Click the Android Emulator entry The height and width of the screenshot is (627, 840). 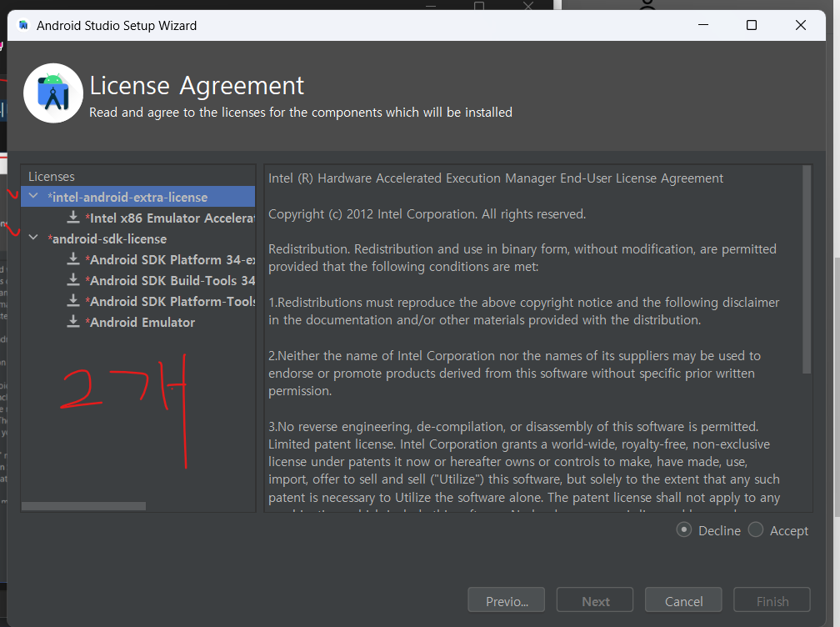click(140, 322)
